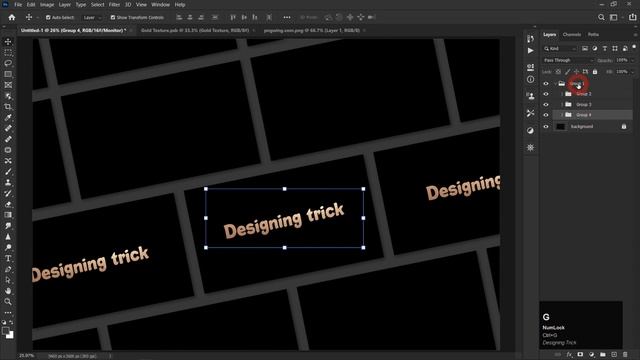This screenshot has height=360, width=640.
Task: Open the Fill value dropdown arrow
Action: click(633, 72)
